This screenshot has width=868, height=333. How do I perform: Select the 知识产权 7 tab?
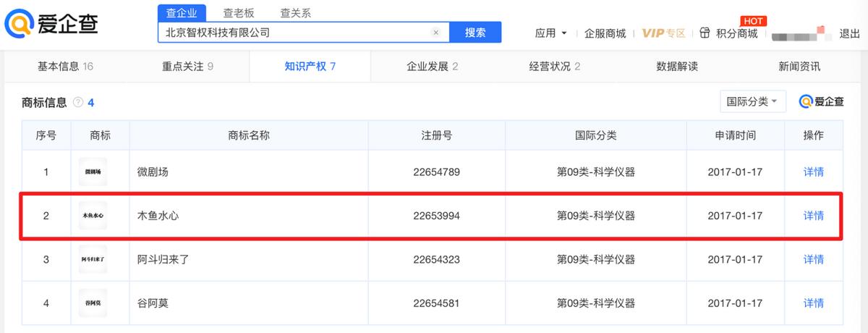coord(310,67)
